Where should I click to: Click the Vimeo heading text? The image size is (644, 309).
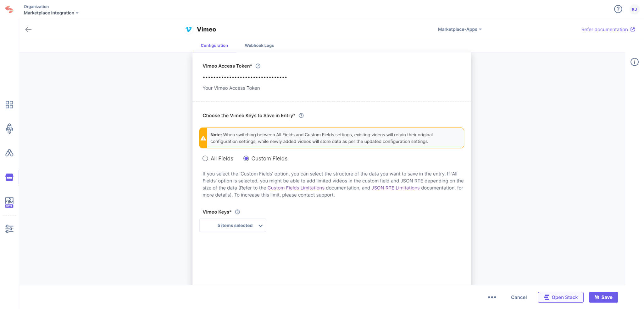206,29
